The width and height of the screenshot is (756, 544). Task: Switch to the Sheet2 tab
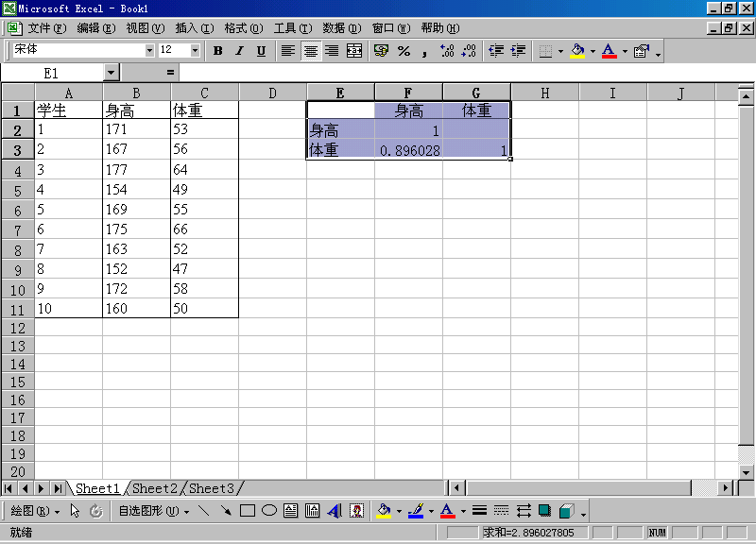(155, 488)
